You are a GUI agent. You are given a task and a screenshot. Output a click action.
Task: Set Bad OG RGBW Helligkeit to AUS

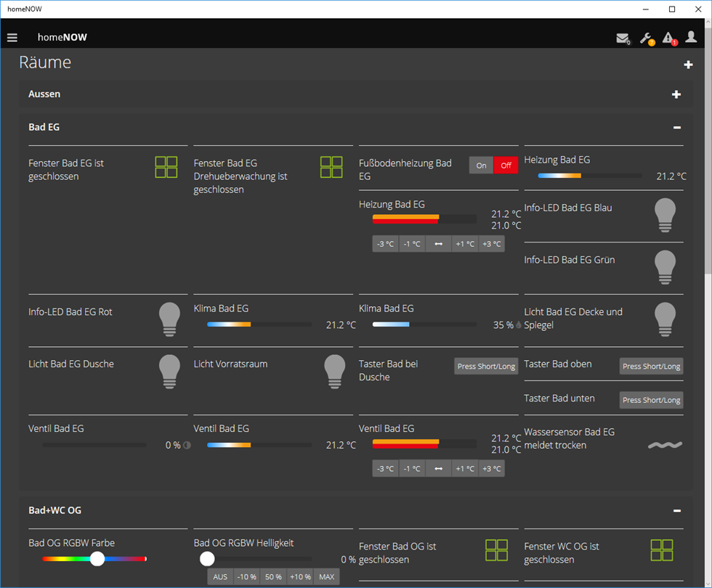click(220, 576)
